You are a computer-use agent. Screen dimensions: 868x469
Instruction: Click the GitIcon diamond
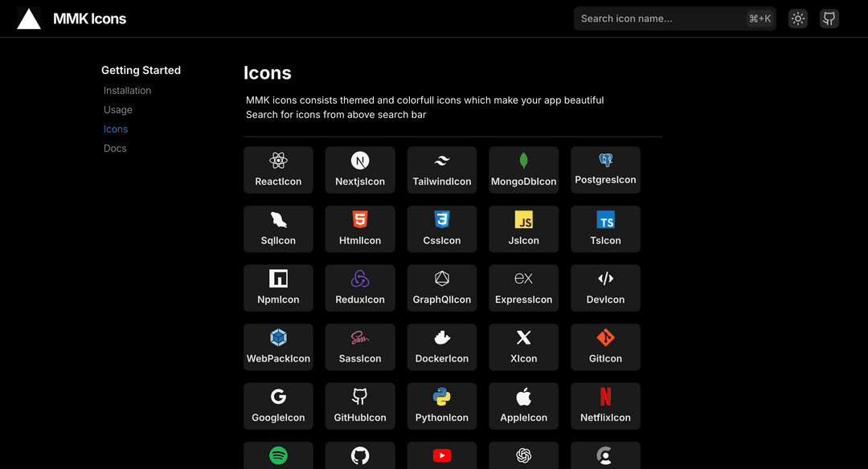click(605, 347)
